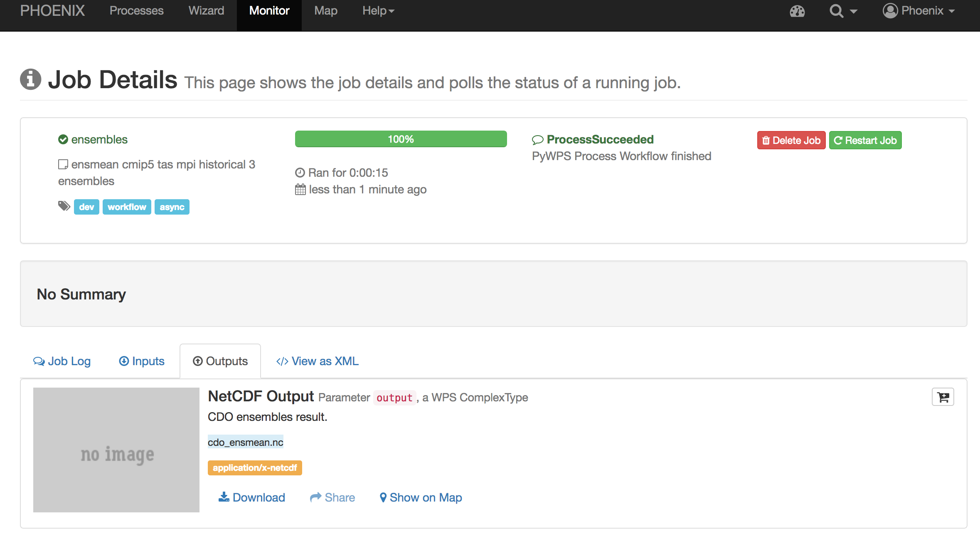Click the no image thumbnail placeholder

pyautogui.click(x=116, y=450)
